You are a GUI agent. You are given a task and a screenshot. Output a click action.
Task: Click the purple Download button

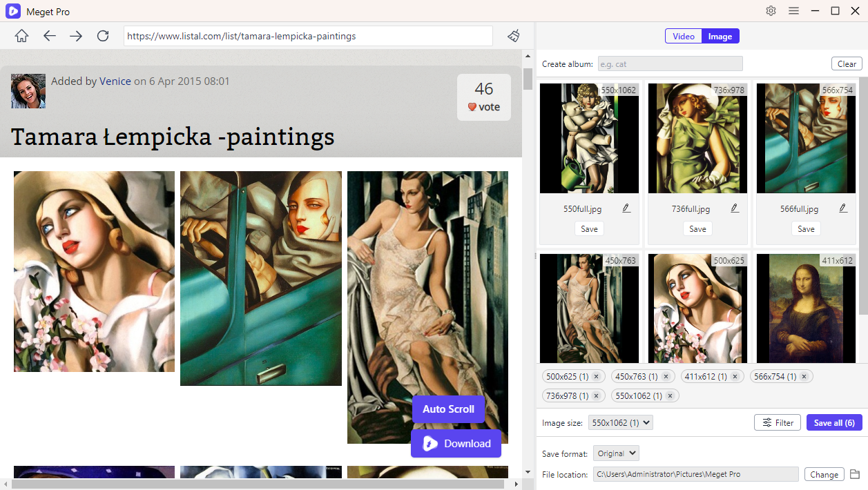(456, 443)
